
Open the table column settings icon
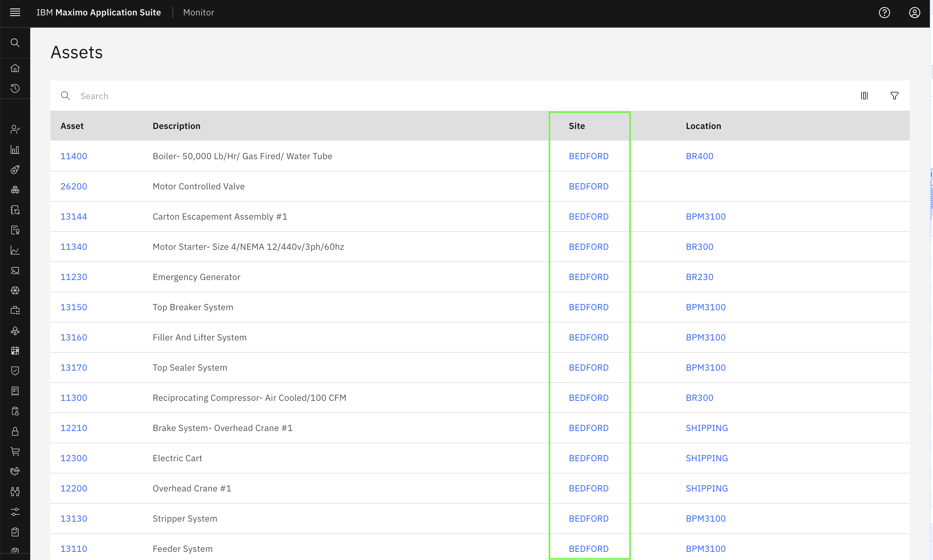pos(864,95)
